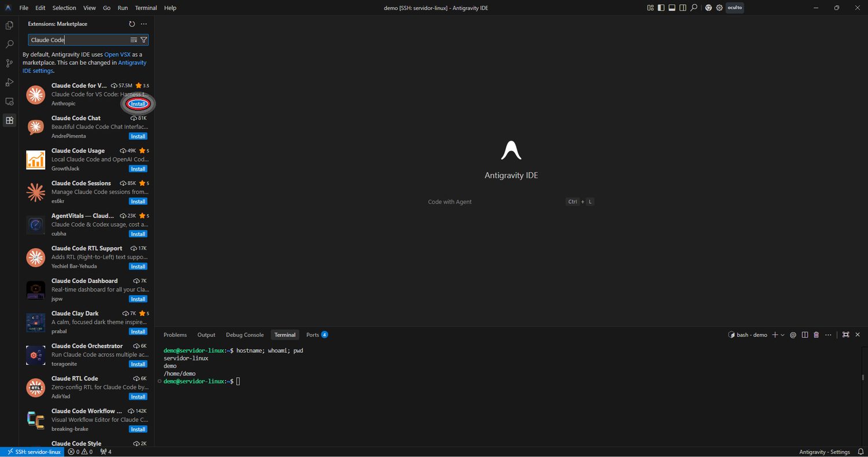Image resolution: width=868 pixels, height=457 pixels.
Task: Select the Extensions icon in the activity bar
Action: (9, 120)
